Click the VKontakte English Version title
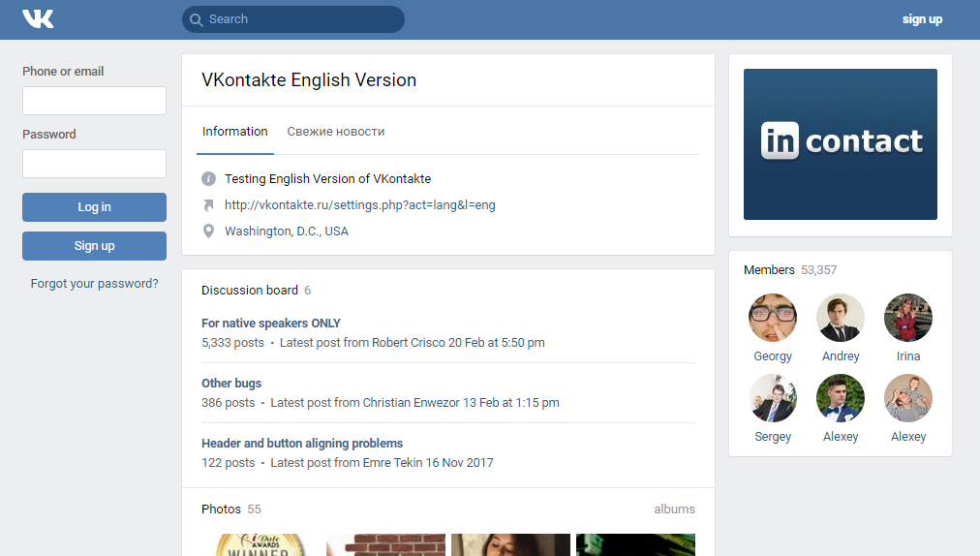980x556 pixels. 309,80
